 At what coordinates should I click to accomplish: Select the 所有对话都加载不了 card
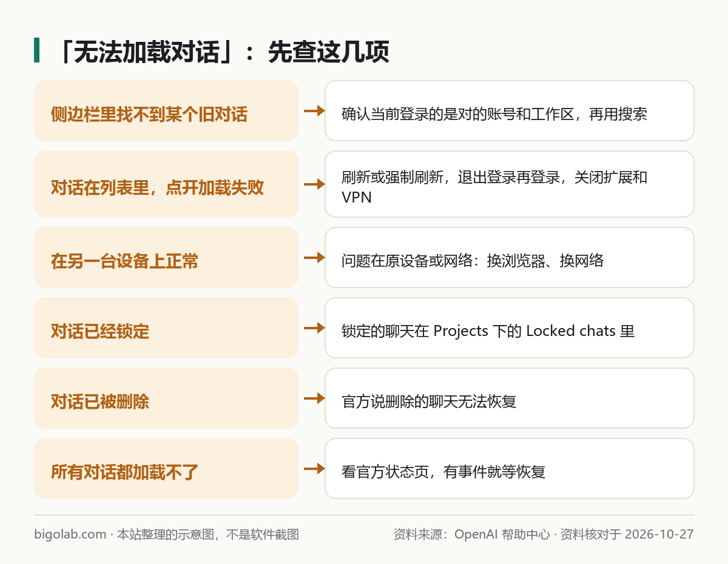[166, 469]
